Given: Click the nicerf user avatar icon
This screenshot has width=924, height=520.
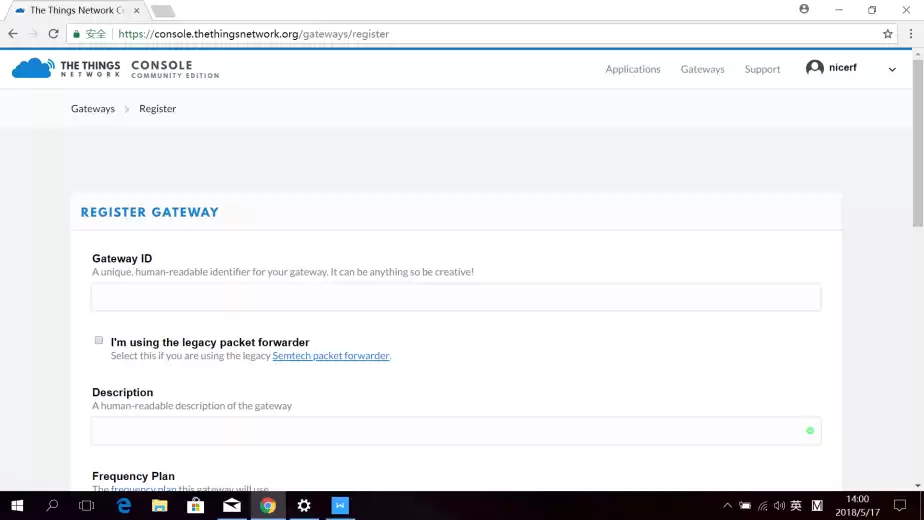Looking at the screenshot, I should (x=815, y=68).
